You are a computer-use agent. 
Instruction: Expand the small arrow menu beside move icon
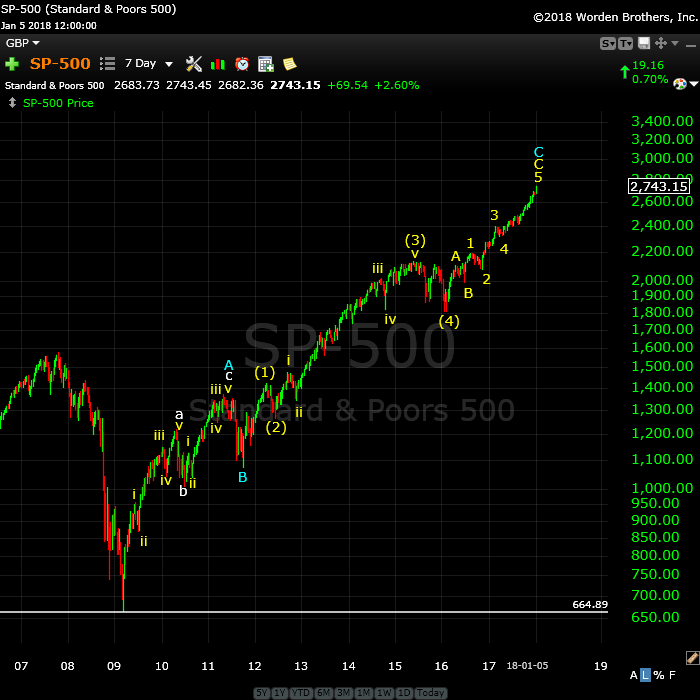675,43
